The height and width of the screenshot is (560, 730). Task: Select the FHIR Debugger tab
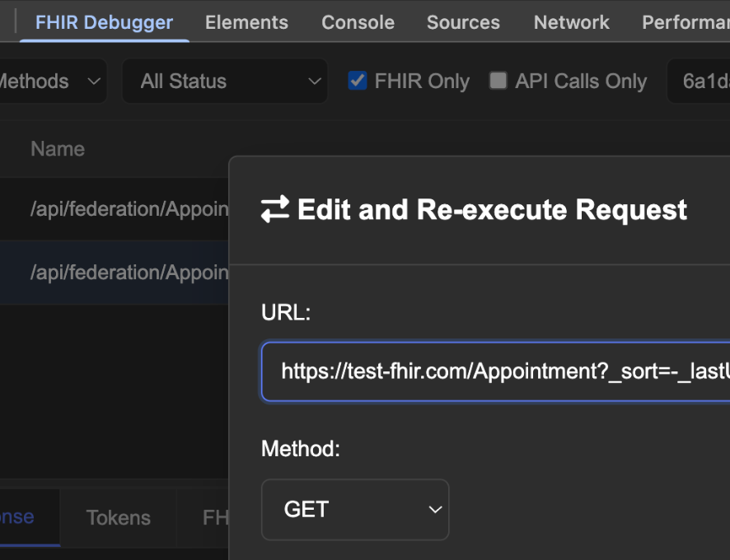[x=104, y=22]
